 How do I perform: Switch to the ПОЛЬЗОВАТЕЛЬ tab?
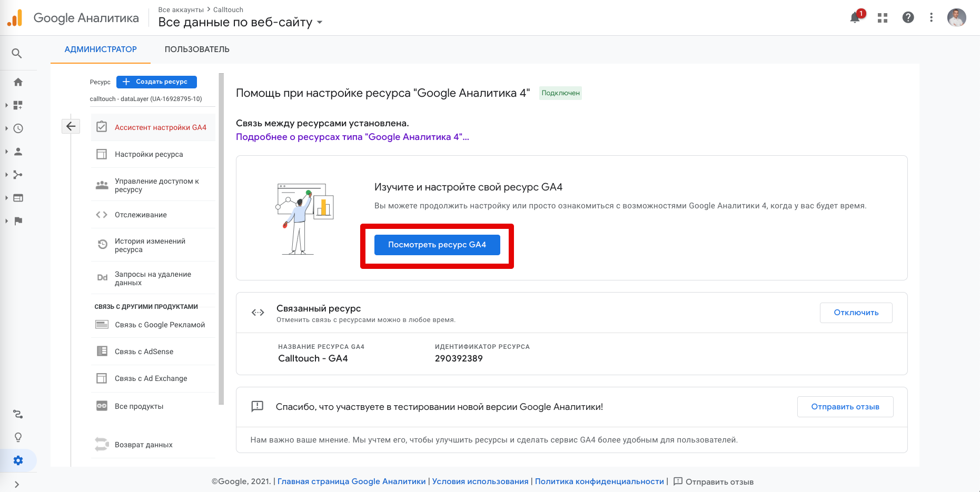pos(197,49)
